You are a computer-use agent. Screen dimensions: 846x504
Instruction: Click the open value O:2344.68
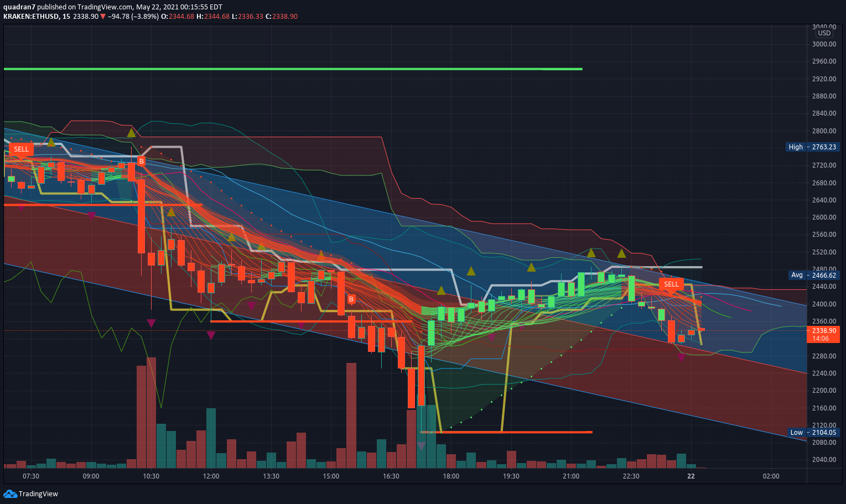coord(178,17)
